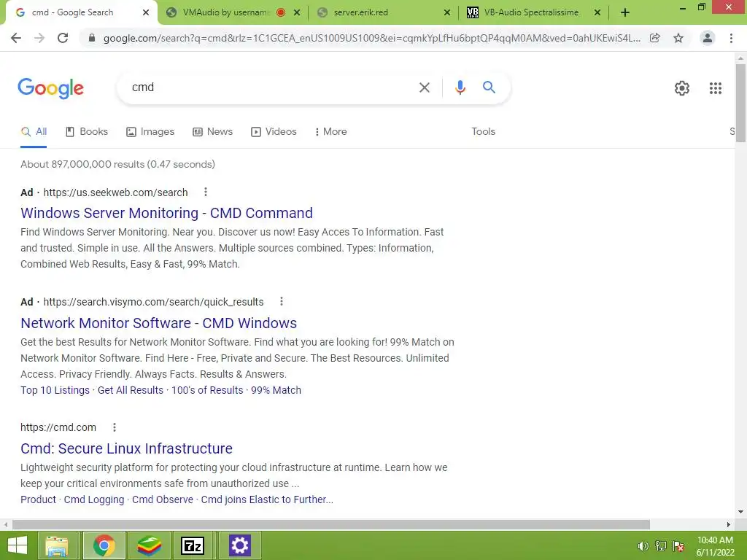747x560 pixels.
Task: Open Action Center flag tray icon
Action: pyautogui.click(x=678, y=546)
